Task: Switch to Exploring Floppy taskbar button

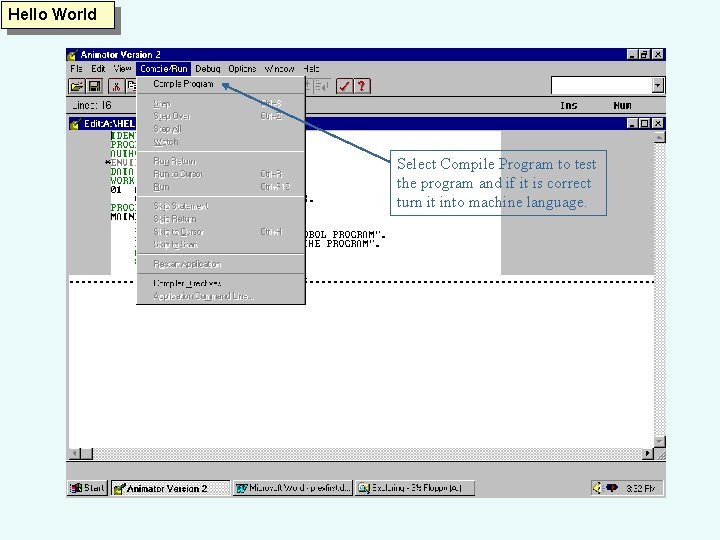Action: [x=415, y=488]
